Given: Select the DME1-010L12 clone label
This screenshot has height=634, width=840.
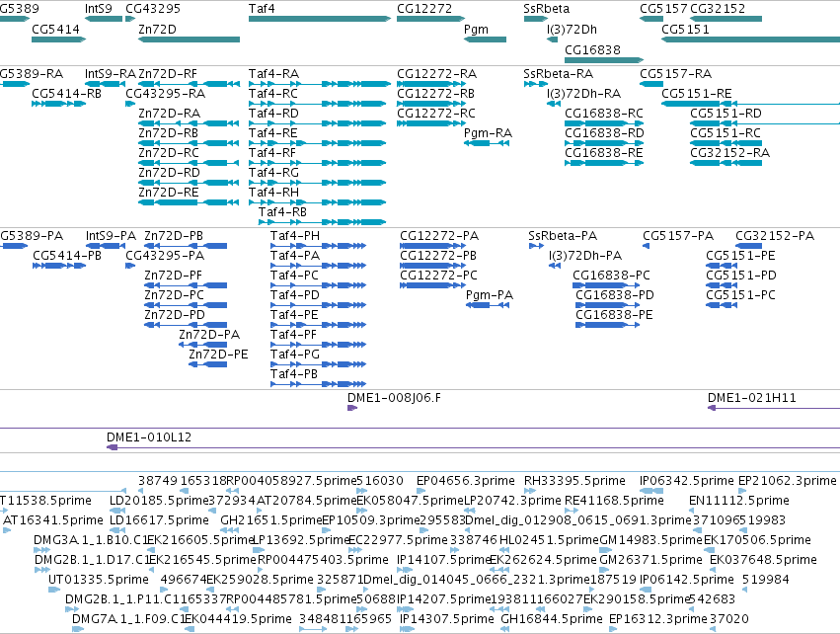Looking at the screenshot, I should pos(149,437).
